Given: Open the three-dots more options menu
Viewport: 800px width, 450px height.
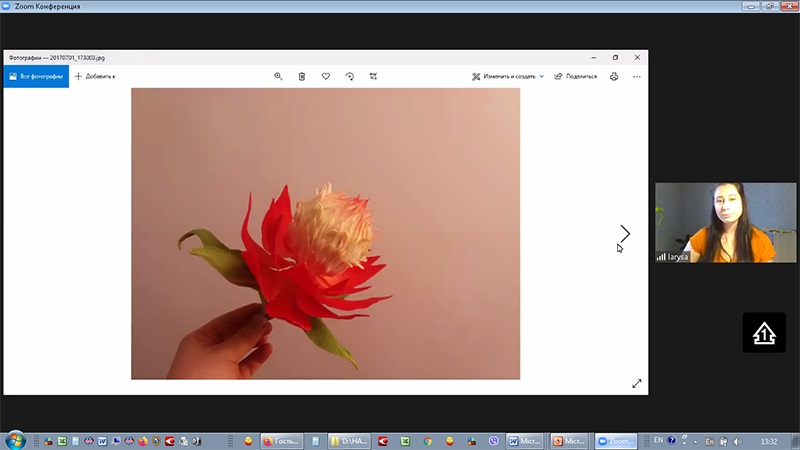Looking at the screenshot, I should (x=637, y=76).
